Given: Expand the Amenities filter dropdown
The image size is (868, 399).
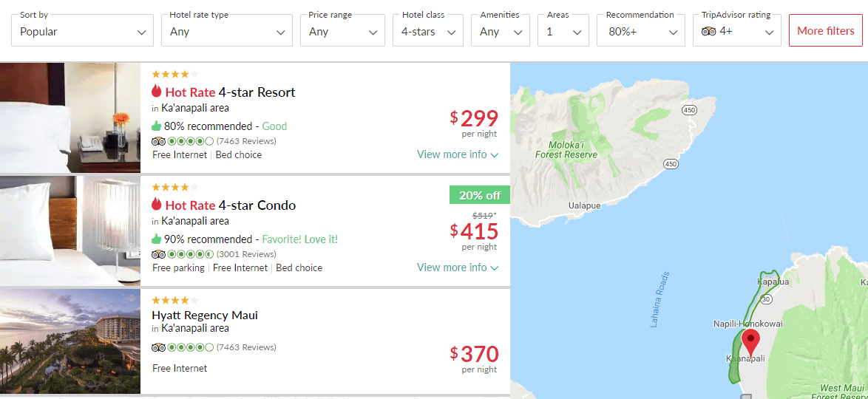Looking at the screenshot, I should pyautogui.click(x=500, y=31).
